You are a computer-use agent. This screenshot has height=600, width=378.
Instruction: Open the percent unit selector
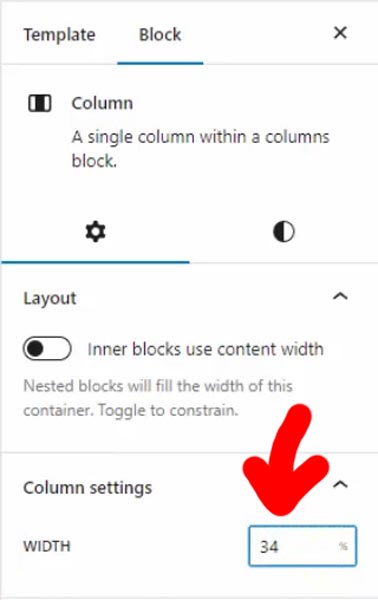point(343,546)
